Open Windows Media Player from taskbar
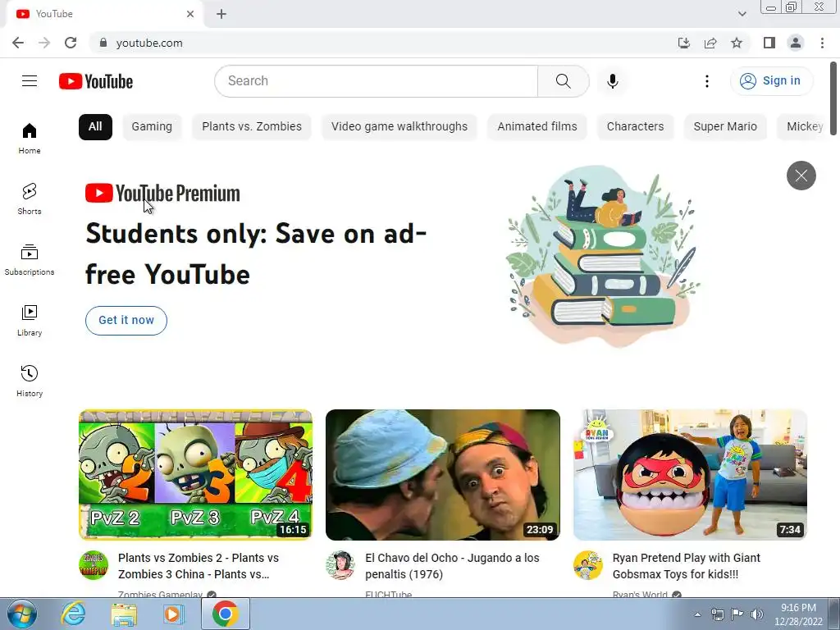 [x=173, y=614]
